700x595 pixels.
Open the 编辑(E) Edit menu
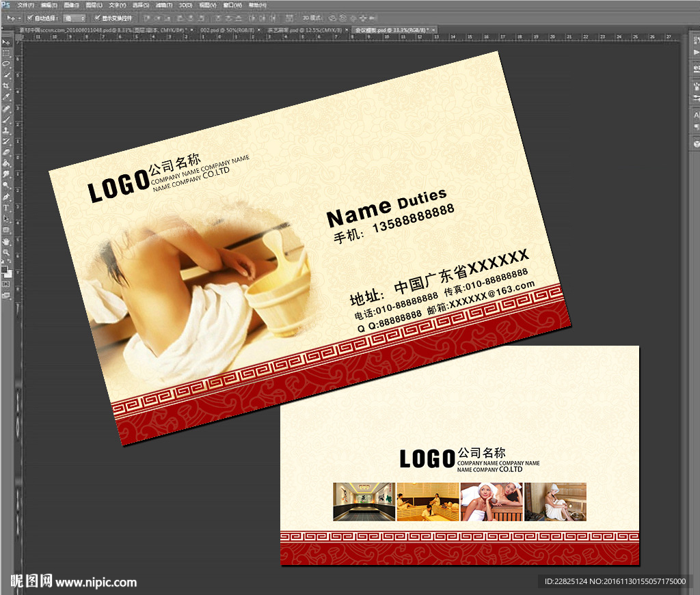pyautogui.click(x=49, y=5)
